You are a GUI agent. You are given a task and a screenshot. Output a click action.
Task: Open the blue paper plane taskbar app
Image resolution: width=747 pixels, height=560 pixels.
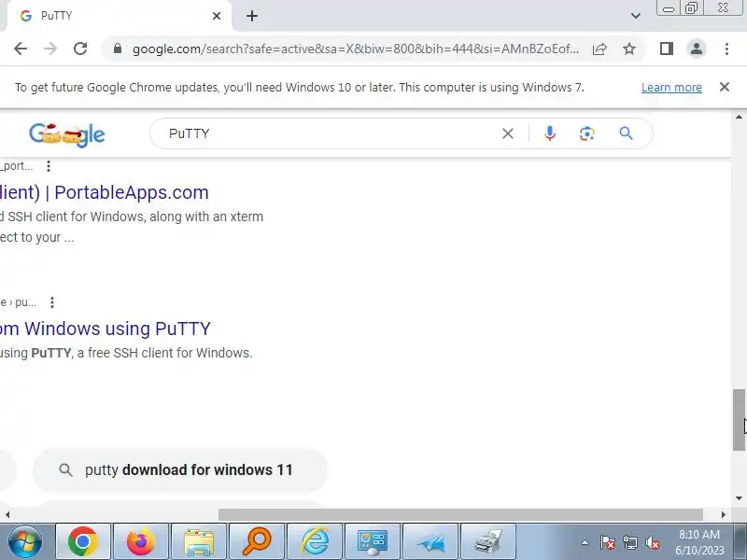(430, 542)
